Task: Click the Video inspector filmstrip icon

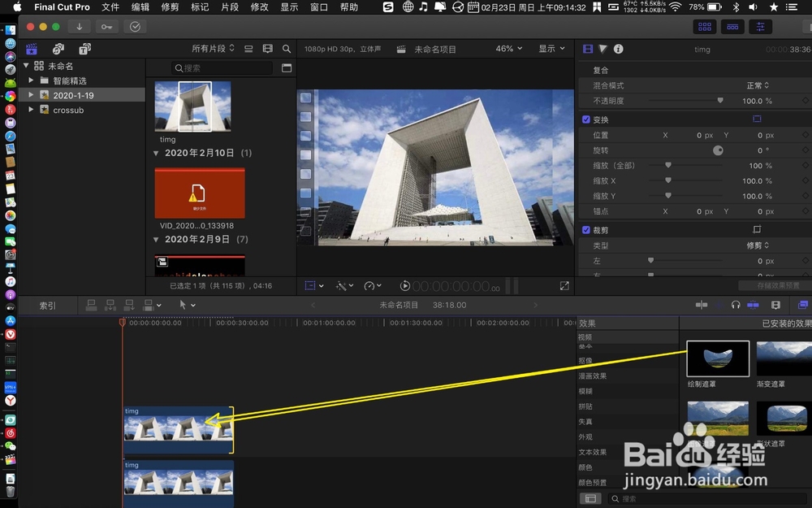Action: [586, 49]
